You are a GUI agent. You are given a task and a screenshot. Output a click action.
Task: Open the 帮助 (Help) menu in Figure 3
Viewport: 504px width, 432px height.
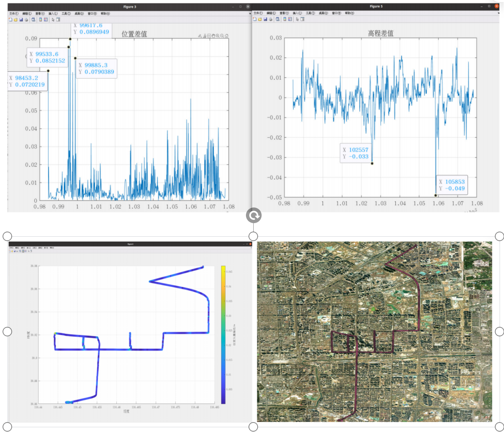point(105,14)
